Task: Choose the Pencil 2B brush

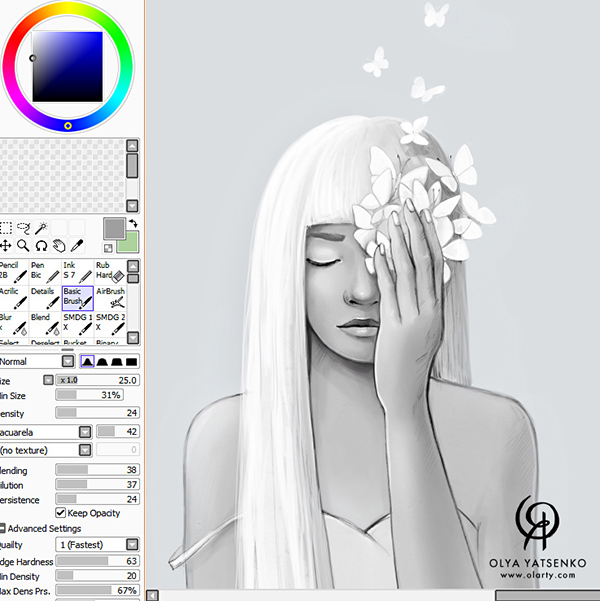Action: (x=13, y=272)
